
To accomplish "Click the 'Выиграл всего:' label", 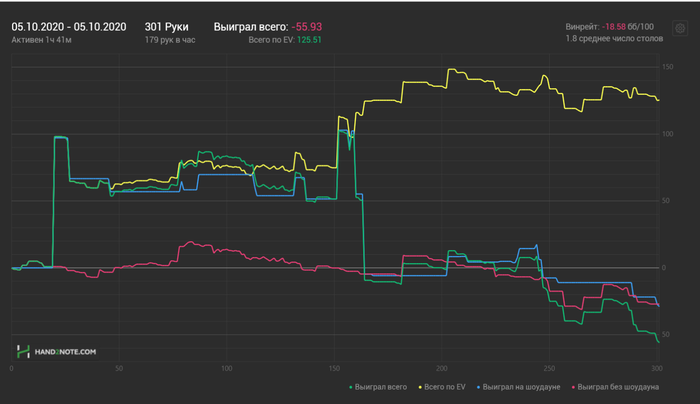I will pyautogui.click(x=251, y=27).
